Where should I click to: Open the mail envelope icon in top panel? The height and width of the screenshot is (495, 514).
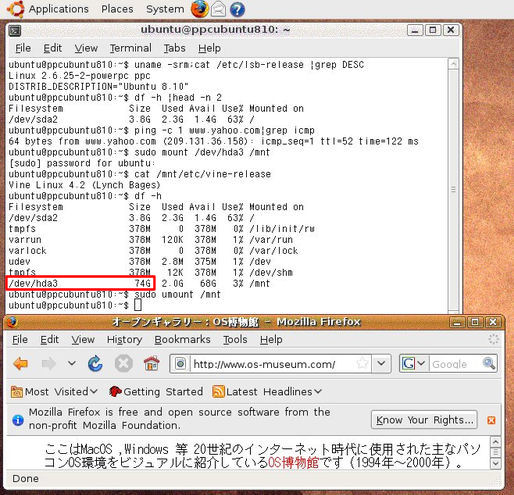pyautogui.click(x=218, y=9)
